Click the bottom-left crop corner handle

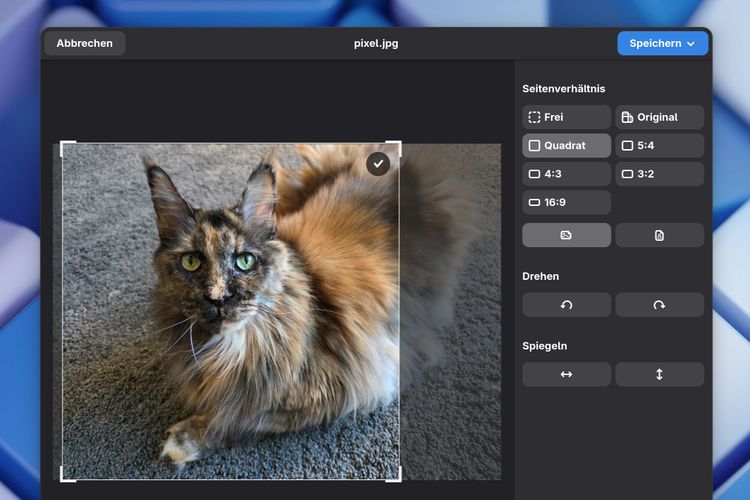click(x=67, y=474)
